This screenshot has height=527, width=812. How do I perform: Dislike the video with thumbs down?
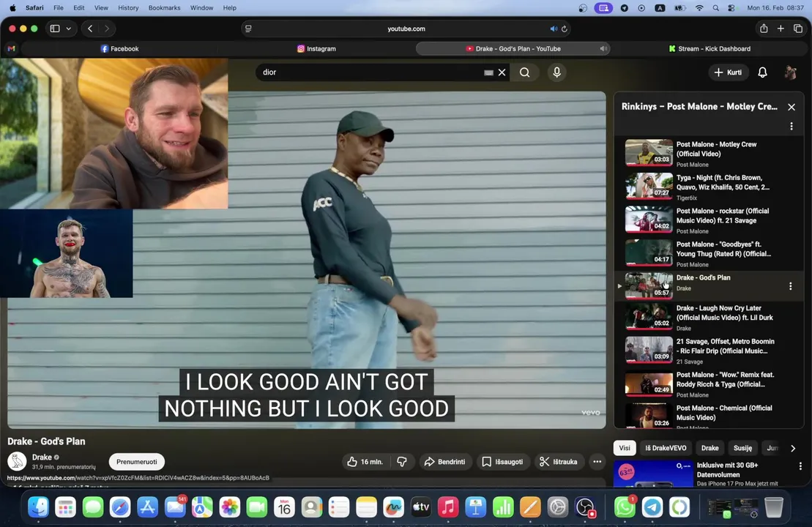[402, 462]
